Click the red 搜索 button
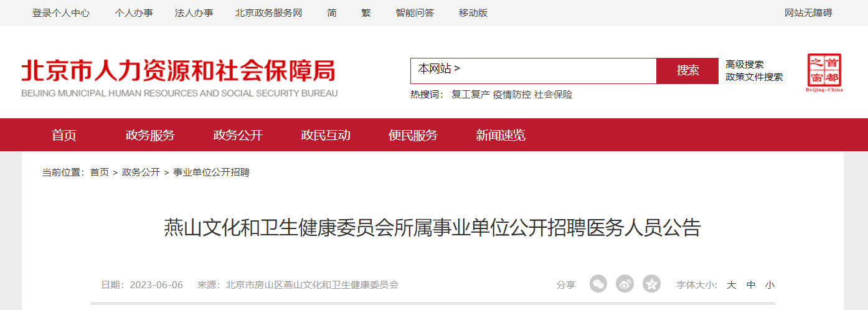Viewport: 868px width, 310px height. click(x=687, y=70)
